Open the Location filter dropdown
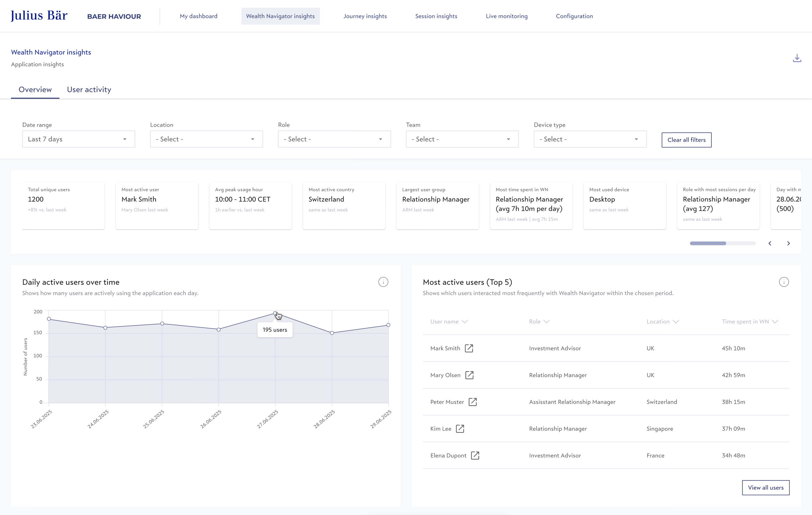The width and height of the screenshot is (812, 515). point(206,139)
